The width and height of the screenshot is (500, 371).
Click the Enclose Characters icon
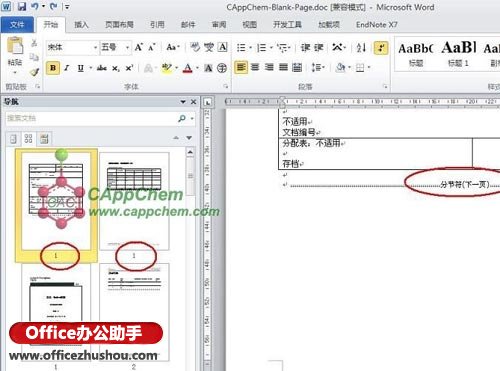222,68
